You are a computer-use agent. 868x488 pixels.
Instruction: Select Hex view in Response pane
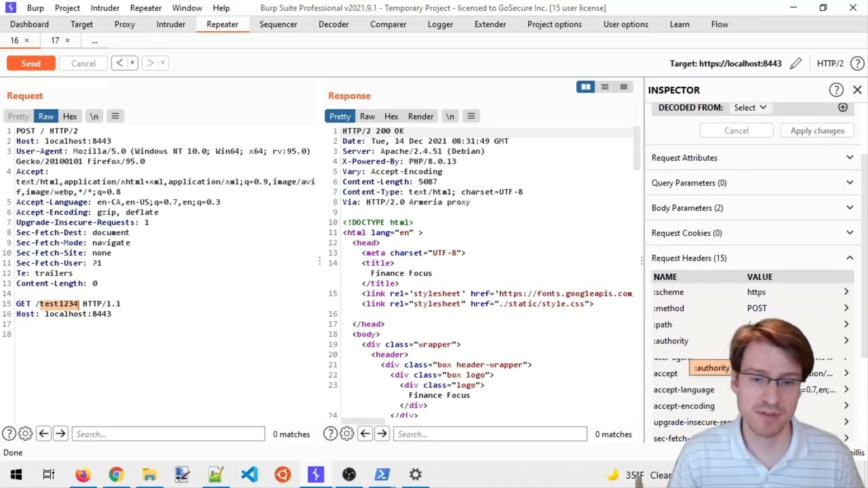tap(391, 116)
